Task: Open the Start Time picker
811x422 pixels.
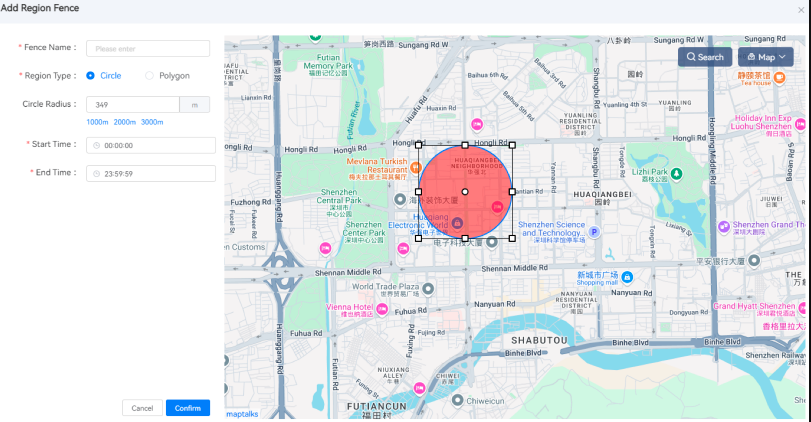Action: [x=151, y=145]
